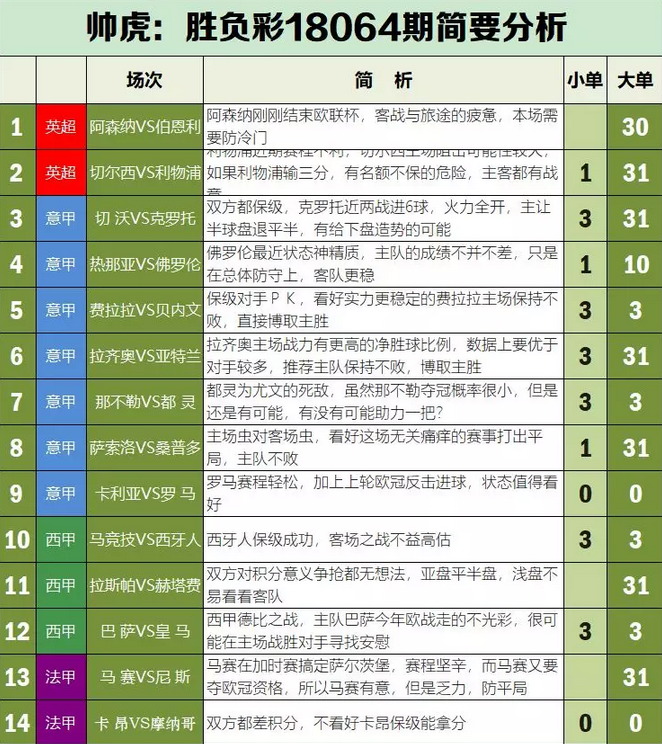Click the blue 意甲 cell in row 3
Screen dimensions: 662x744
[x=61, y=219]
